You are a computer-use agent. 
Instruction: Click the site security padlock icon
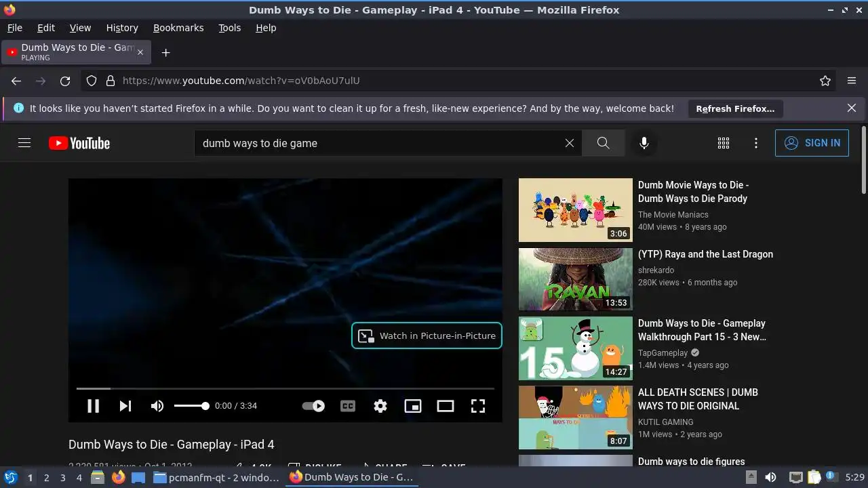coord(111,81)
